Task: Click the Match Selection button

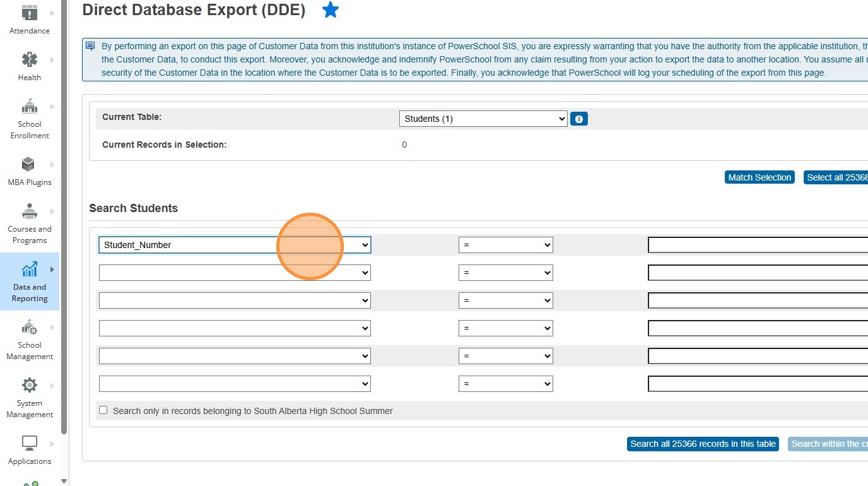Action: coord(759,177)
